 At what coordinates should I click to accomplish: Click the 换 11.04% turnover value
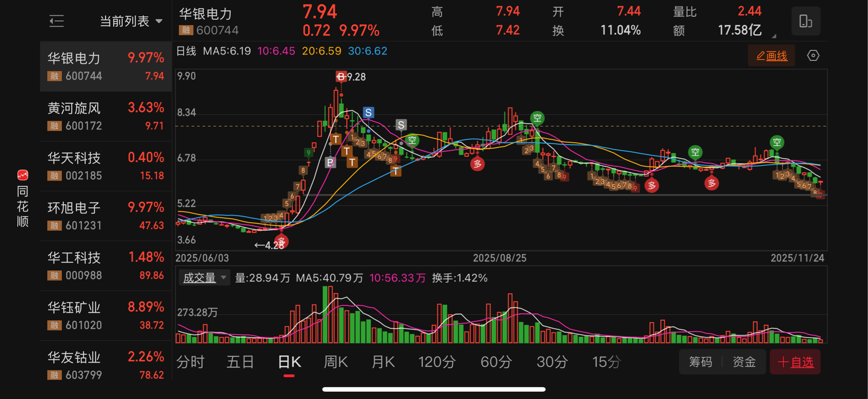(620, 30)
